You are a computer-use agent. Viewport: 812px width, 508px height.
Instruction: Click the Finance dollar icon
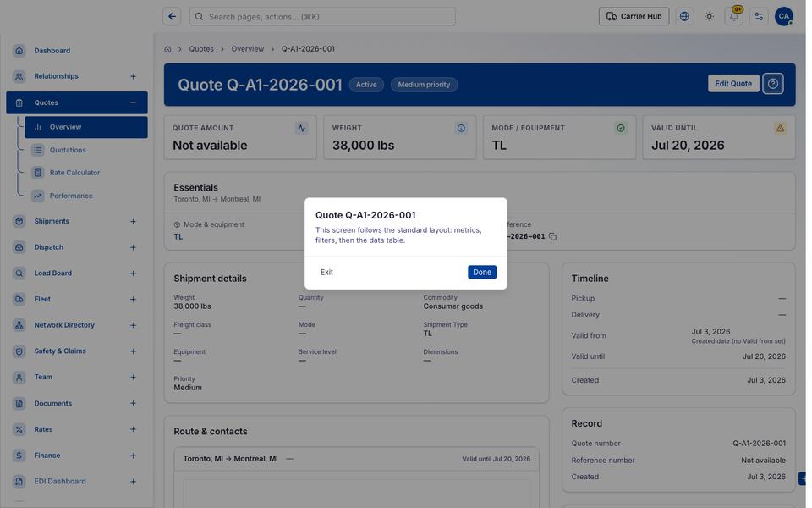(19, 456)
